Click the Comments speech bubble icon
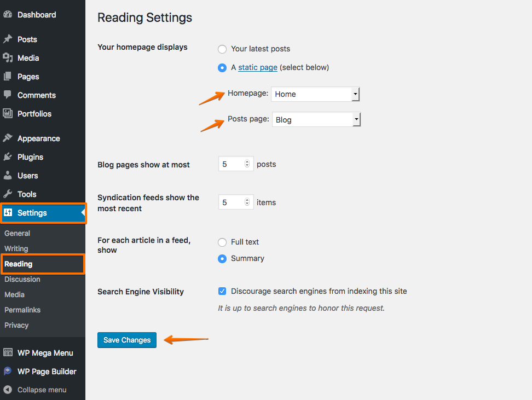Viewport: 532px width, 400px height. 8,95
